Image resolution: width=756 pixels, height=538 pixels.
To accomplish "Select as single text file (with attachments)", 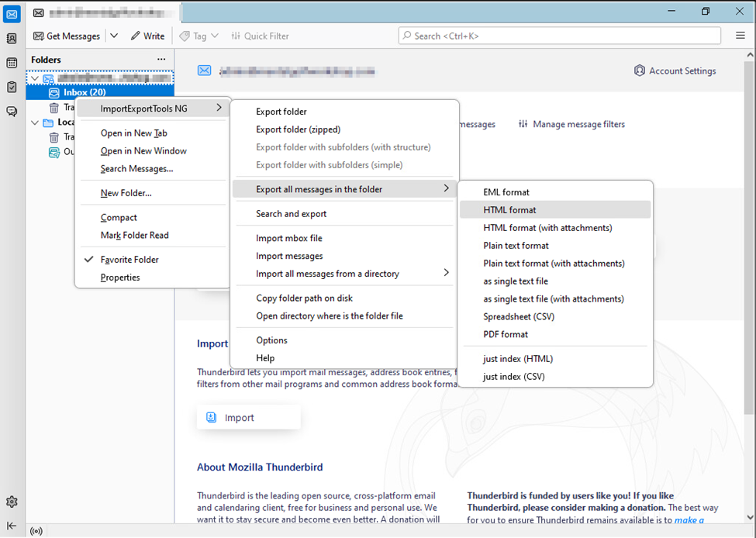I will (x=555, y=299).
